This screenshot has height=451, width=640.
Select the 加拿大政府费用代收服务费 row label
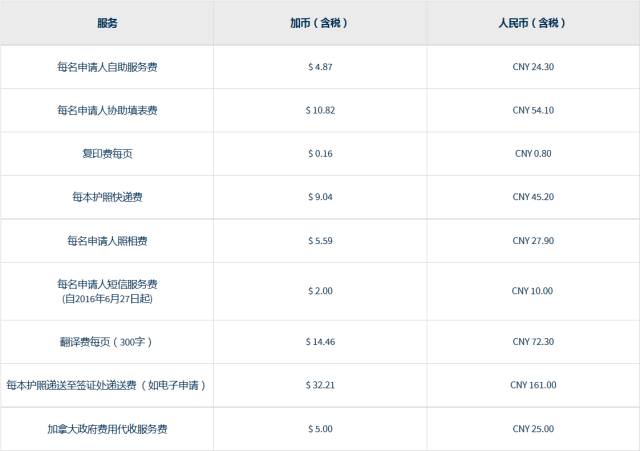click(x=106, y=429)
